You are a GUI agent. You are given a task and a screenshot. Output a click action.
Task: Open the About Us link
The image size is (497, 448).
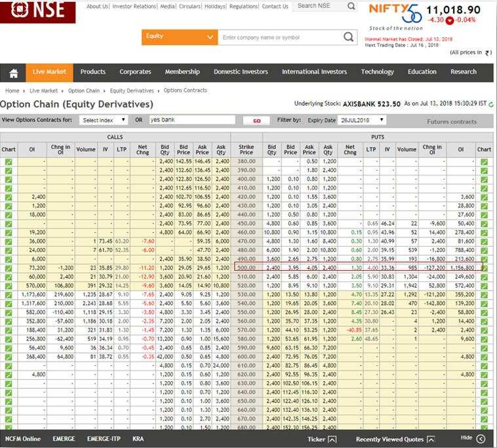pyautogui.click(x=97, y=7)
